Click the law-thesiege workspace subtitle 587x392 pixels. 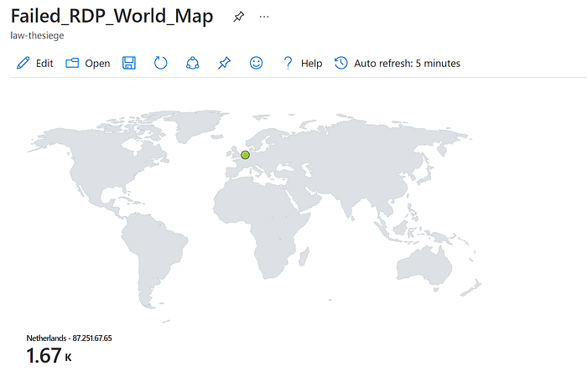pos(37,35)
